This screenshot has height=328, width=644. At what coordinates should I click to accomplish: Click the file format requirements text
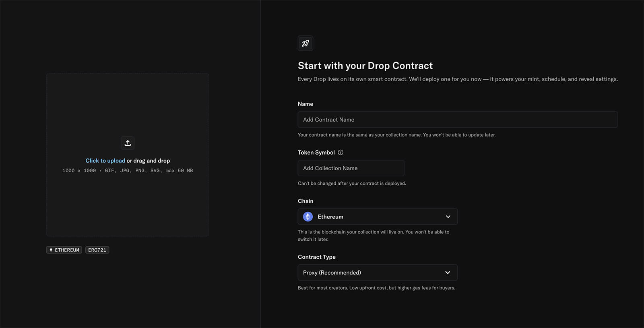click(x=128, y=171)
